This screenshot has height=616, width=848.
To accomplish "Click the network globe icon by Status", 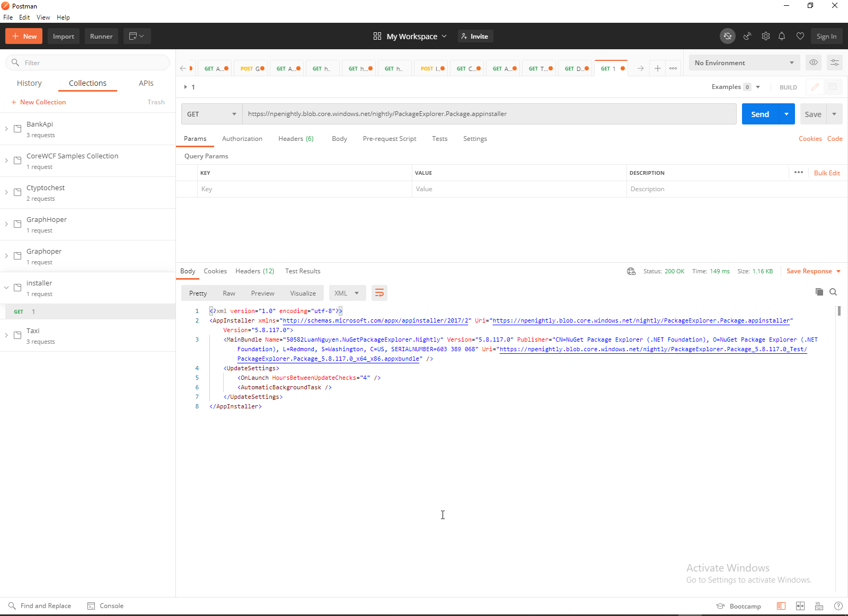I will (x=631, y=271).
